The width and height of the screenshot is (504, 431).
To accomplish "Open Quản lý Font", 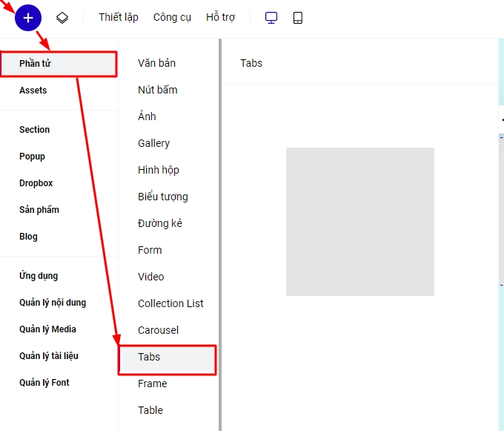I will pos(44,383).
